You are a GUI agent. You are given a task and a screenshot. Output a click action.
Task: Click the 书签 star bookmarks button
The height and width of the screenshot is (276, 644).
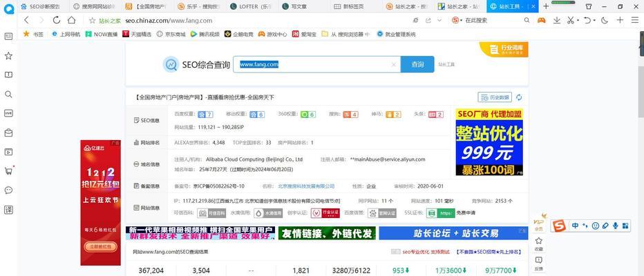33,34
